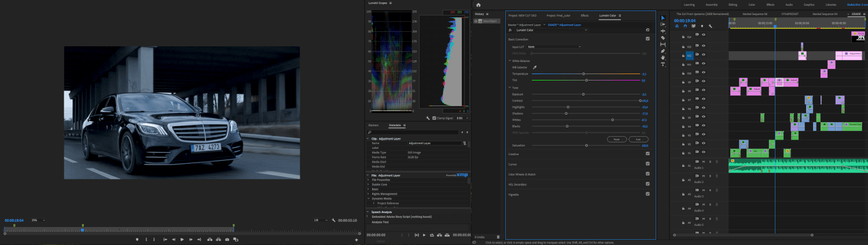
Task: Toggle the Clamp Signal checkbox
Action: click(435, 118)
